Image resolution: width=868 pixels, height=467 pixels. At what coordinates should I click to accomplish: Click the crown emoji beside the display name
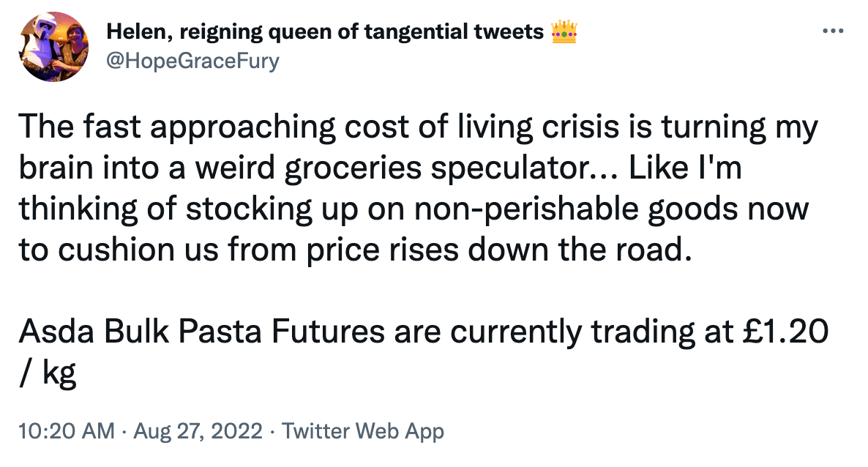(x=563, y=31)
